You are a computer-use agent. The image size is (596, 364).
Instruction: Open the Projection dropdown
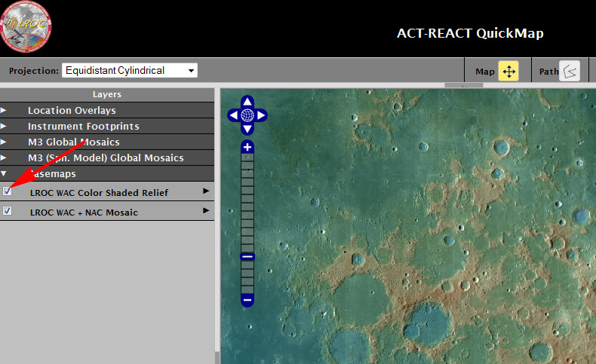coord(130,71)
